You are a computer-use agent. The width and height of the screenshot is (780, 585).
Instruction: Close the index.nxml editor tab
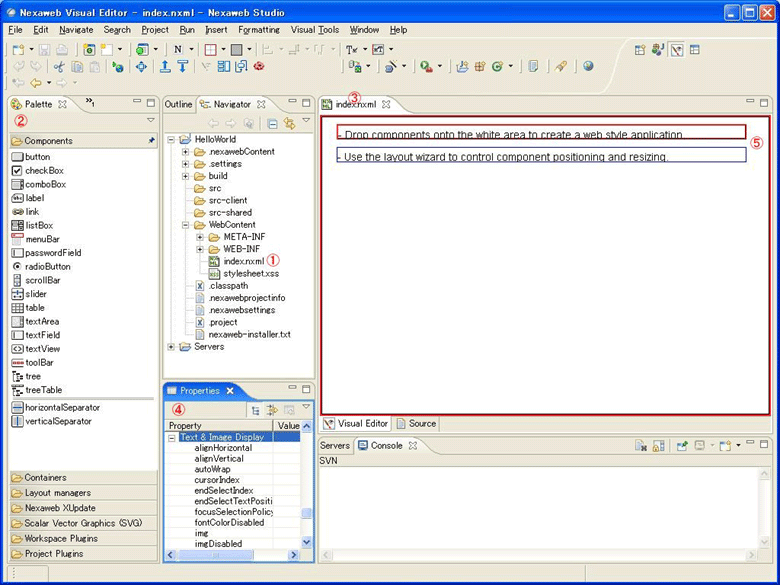click(386, 104)
